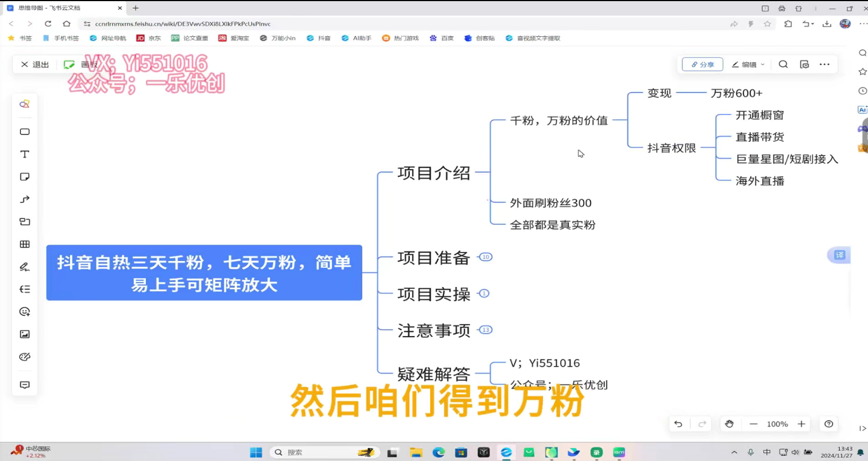Screen dimensions: 868x461
Task: Open the 编辑 mode dropdown
Action: 748,64
